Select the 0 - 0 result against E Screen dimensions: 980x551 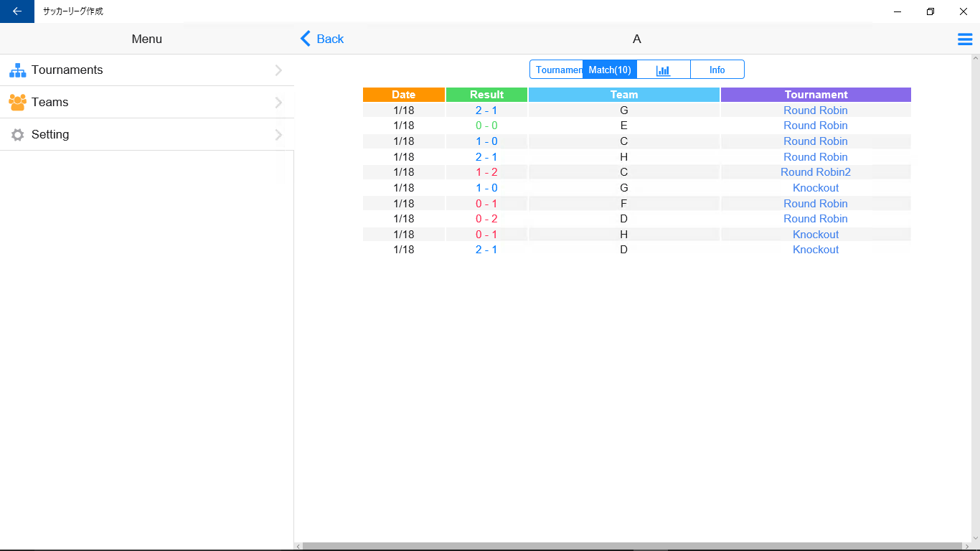486,126
